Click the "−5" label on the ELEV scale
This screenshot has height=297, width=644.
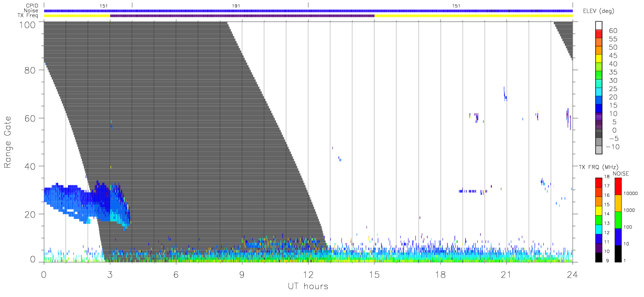pos(613,138)
